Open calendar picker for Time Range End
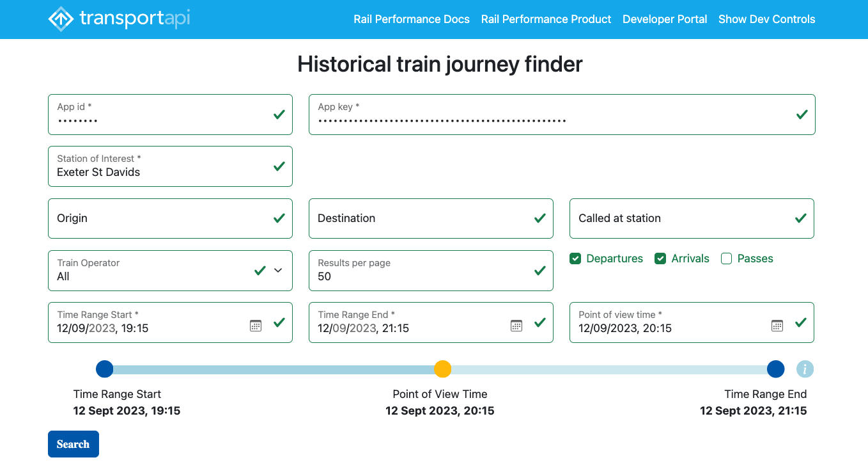868x469 pixels. coord(516,325)
